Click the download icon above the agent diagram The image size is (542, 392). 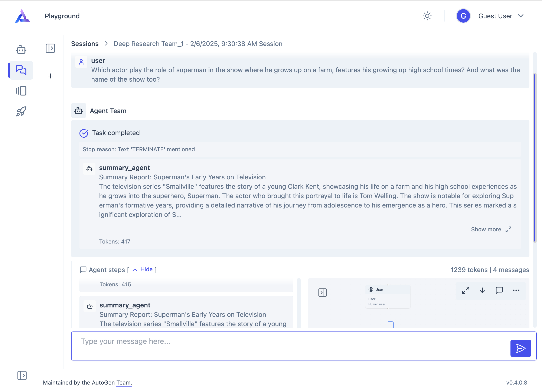[x=482, y=290]
